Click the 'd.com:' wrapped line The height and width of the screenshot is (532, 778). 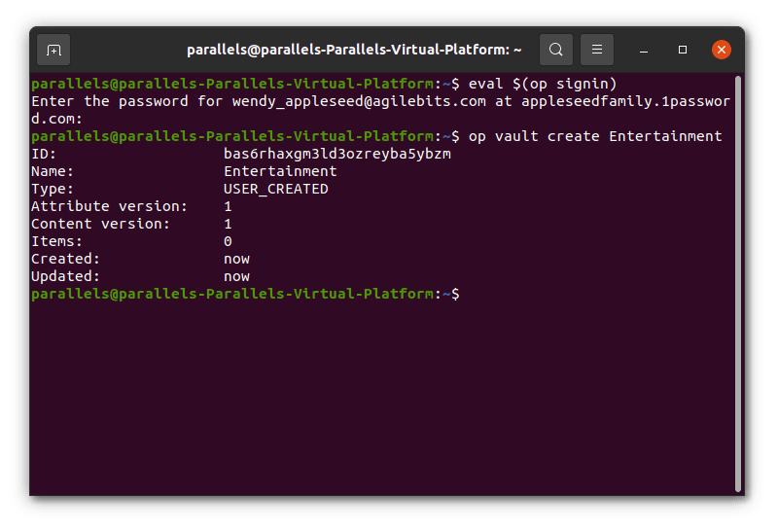pos(56,119)
